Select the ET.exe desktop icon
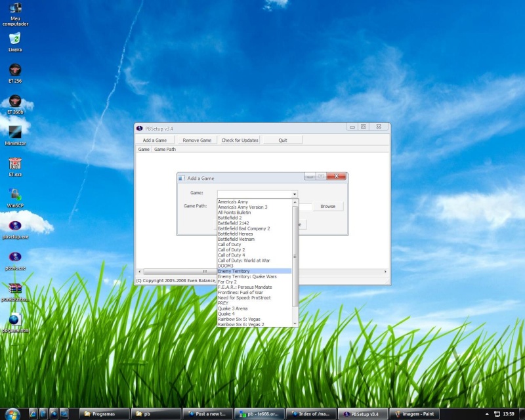 coord(15,167)
